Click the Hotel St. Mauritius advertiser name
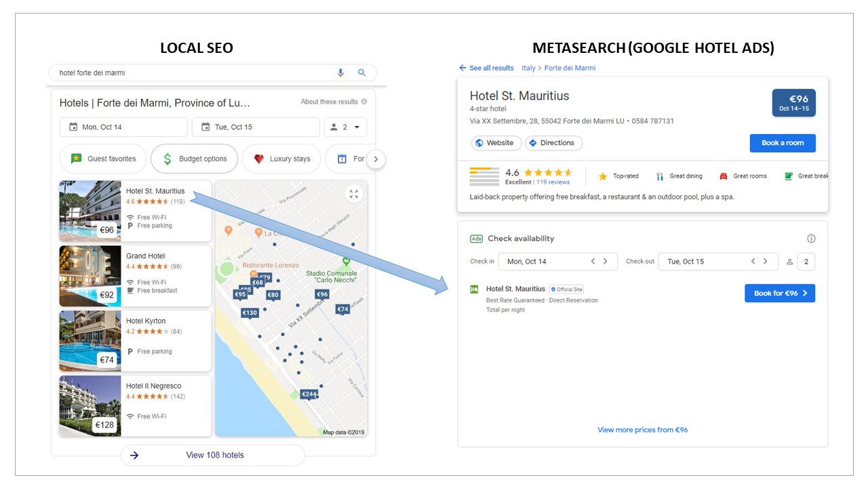The image size is (868, 488). click(x=515, y=289)
